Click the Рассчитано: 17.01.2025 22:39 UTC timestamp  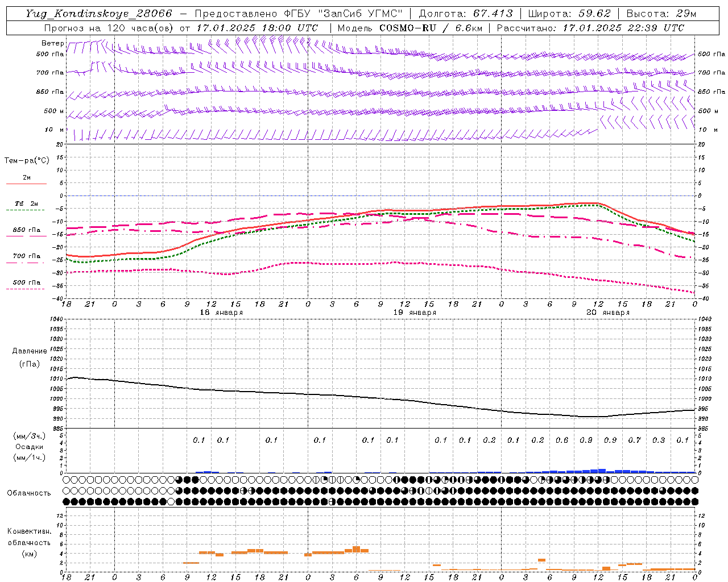(x=590, y=27)
